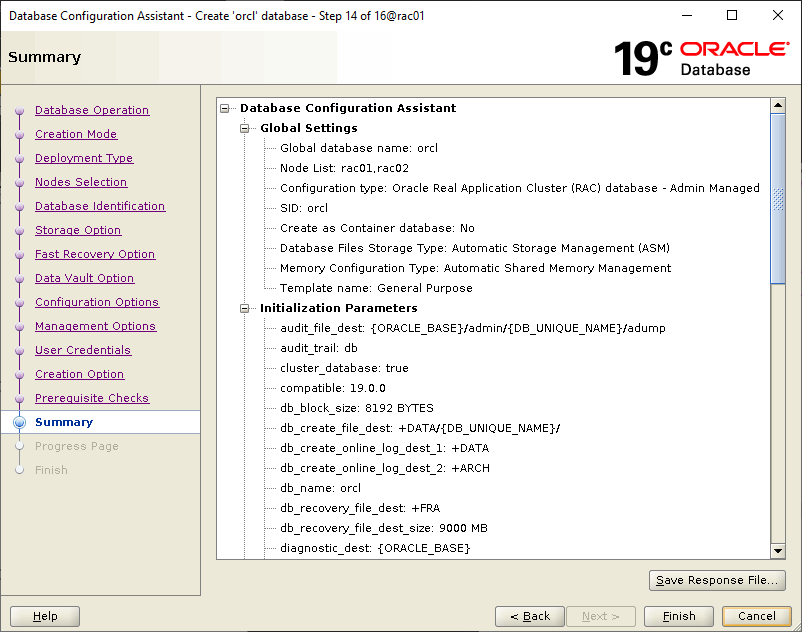This screenshot has width=802, height=632.
Task: Collapse the Database Configuration Assistant root node
Action: (226, 108)
